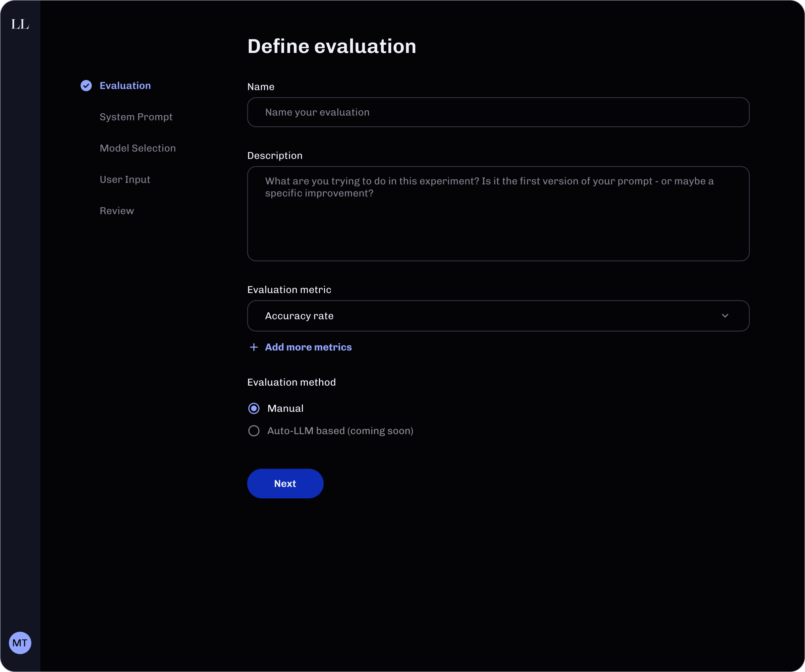Open the MT user avatar
The width and height of the screenshot is (805, 672).
click(20, 642)
